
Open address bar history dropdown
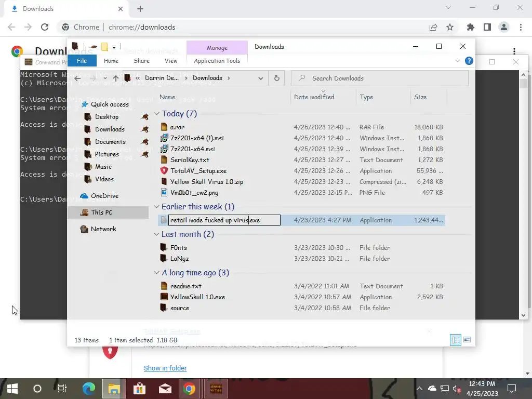click(x=261, y=78)
